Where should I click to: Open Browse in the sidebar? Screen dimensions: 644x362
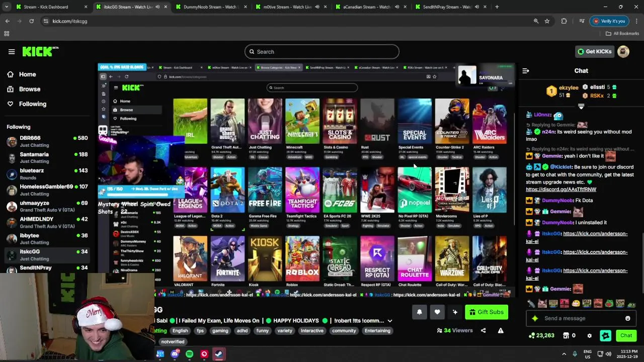point(30,89)
